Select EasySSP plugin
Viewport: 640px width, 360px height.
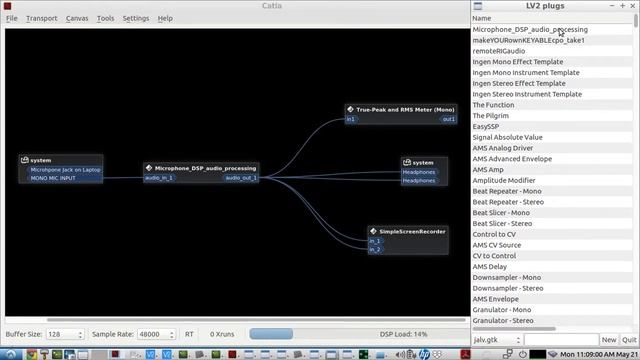click(x=552, y=127)
